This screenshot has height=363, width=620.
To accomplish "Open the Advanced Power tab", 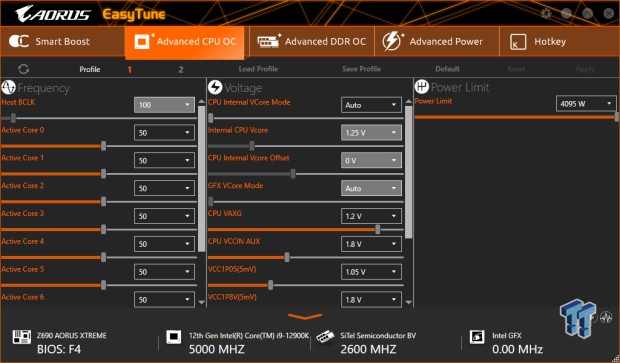I will (437, 42).
